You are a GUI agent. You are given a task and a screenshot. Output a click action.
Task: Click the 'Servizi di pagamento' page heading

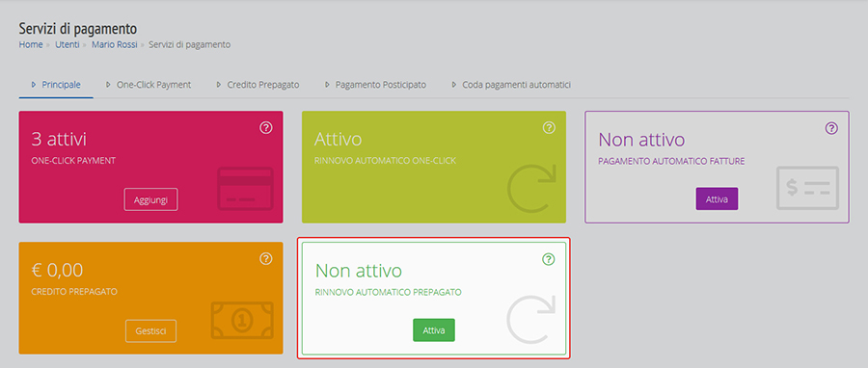pyautogui.click(x=78, y=28)
